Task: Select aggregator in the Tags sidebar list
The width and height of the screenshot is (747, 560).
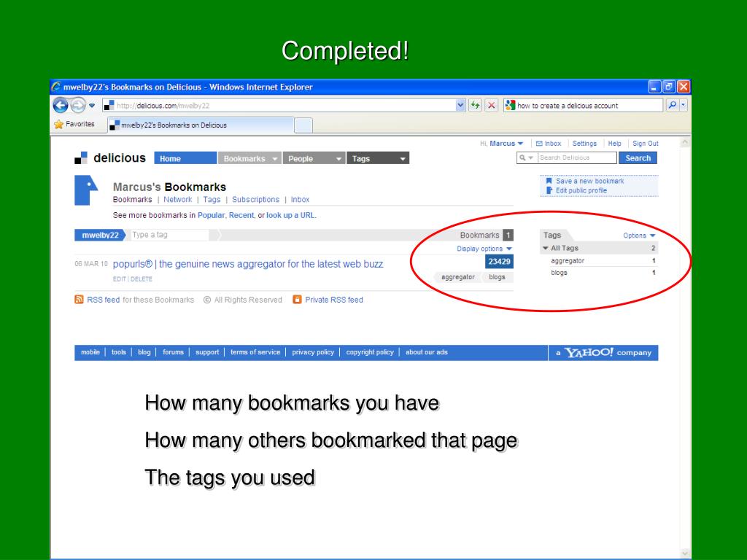Action: (568, 261)
